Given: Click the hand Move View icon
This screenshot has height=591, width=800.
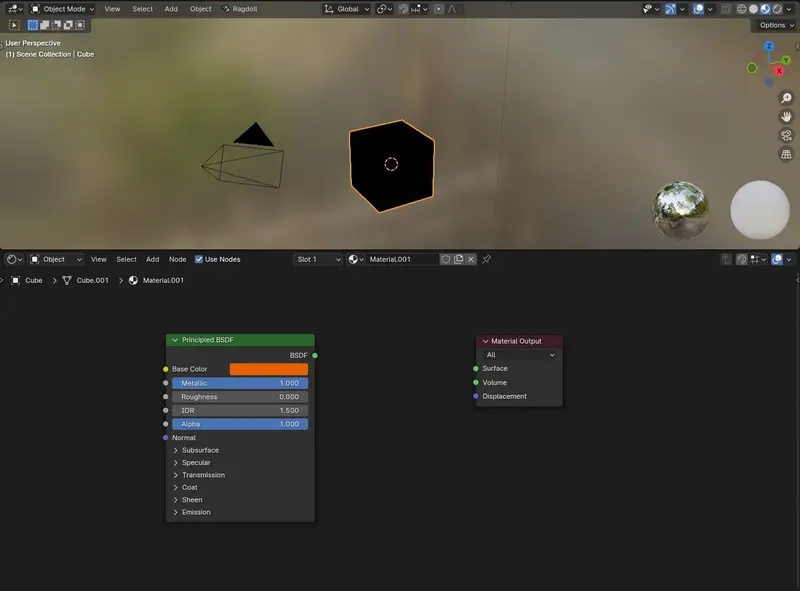Looking at the screenshot, I should coord(787,116).
